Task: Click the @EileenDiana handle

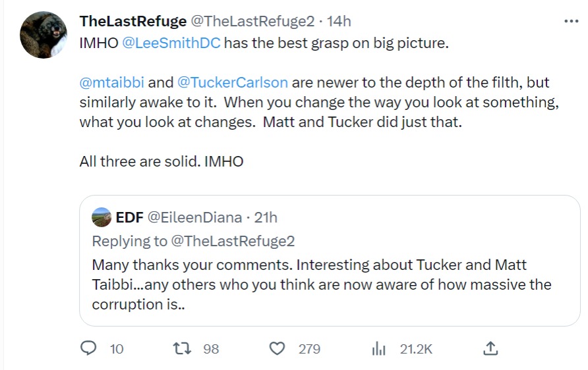Action: (194, 217)
